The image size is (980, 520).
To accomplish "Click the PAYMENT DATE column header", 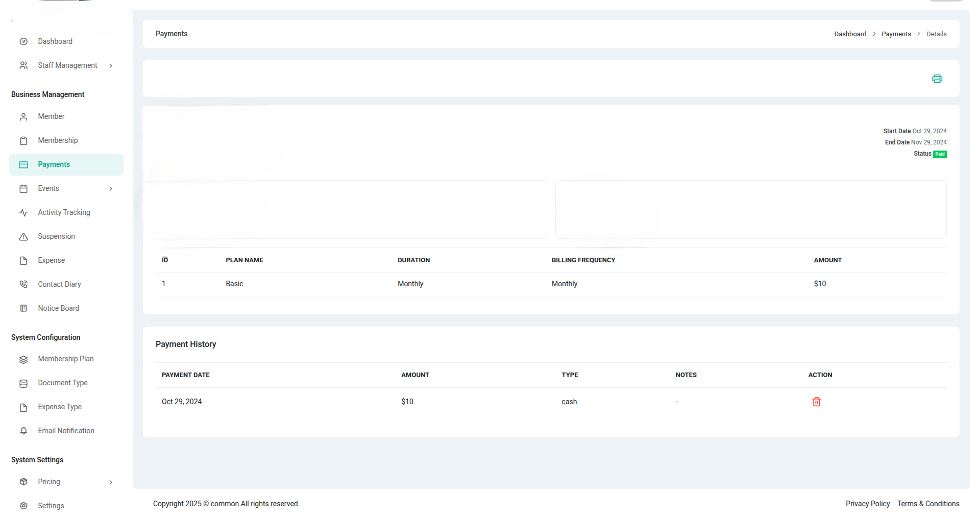I will pos(185,375).
